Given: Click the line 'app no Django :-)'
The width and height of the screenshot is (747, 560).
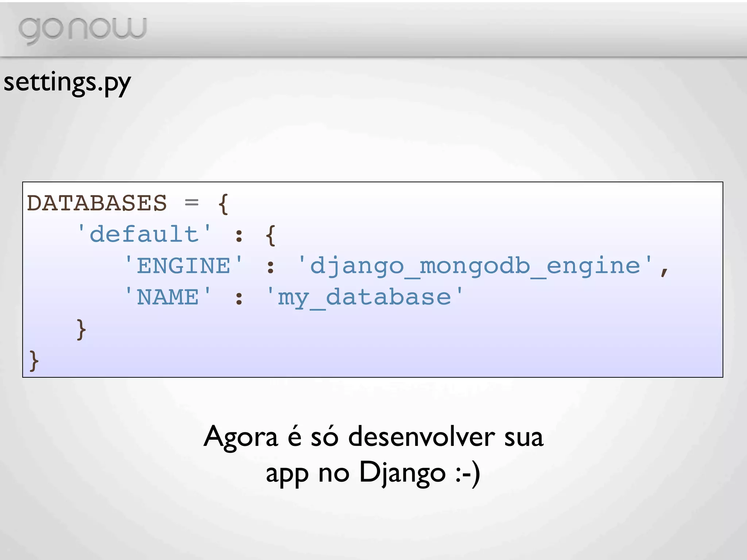Looking at the screenshot, I should (373, 473).
